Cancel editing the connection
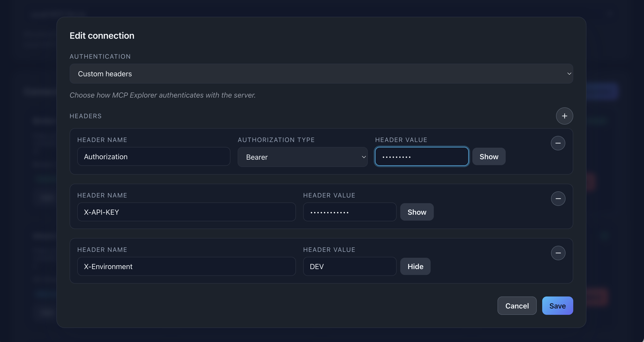The image size is (644, 342). 517,306
